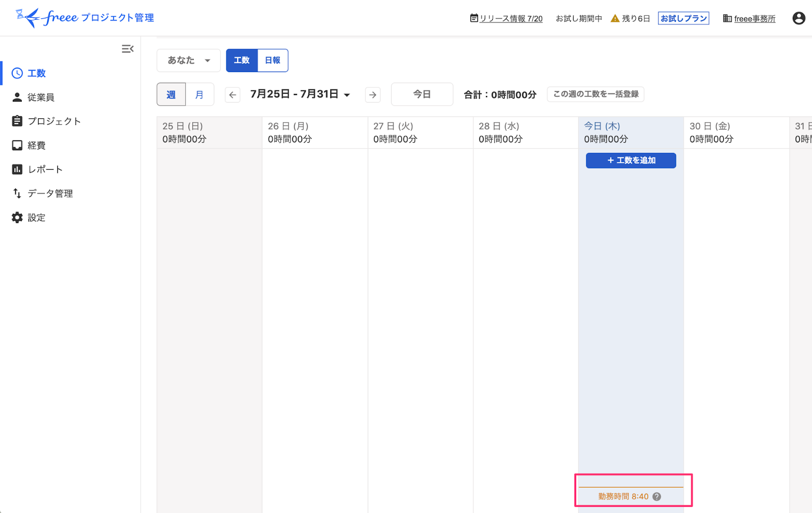Image resolution: width=812 pixels, height=513 pixels.
Task: Select the 週 view toggle
Action: (x=171, y=94)
